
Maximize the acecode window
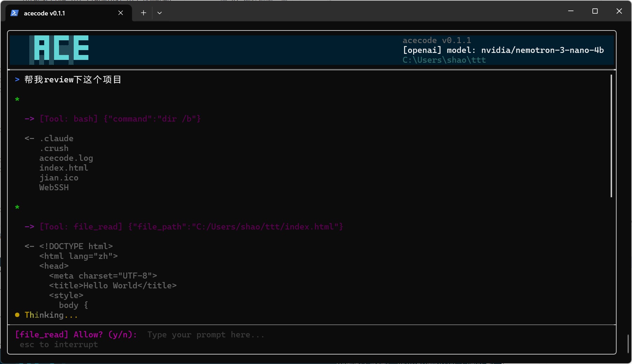pyautogui.click(x=595, y=11)
